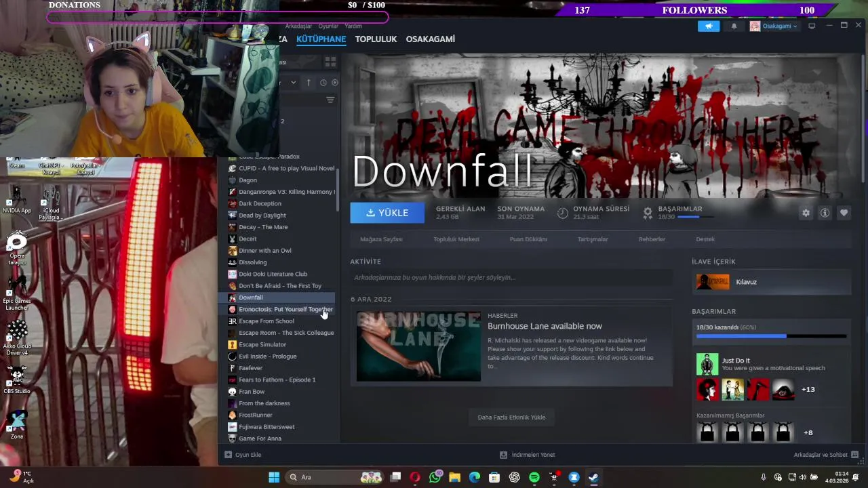Open Opera browser from the taskbar
Viewport: 868px width, 488px height.
pyautogui.click(x=415, y=477)
